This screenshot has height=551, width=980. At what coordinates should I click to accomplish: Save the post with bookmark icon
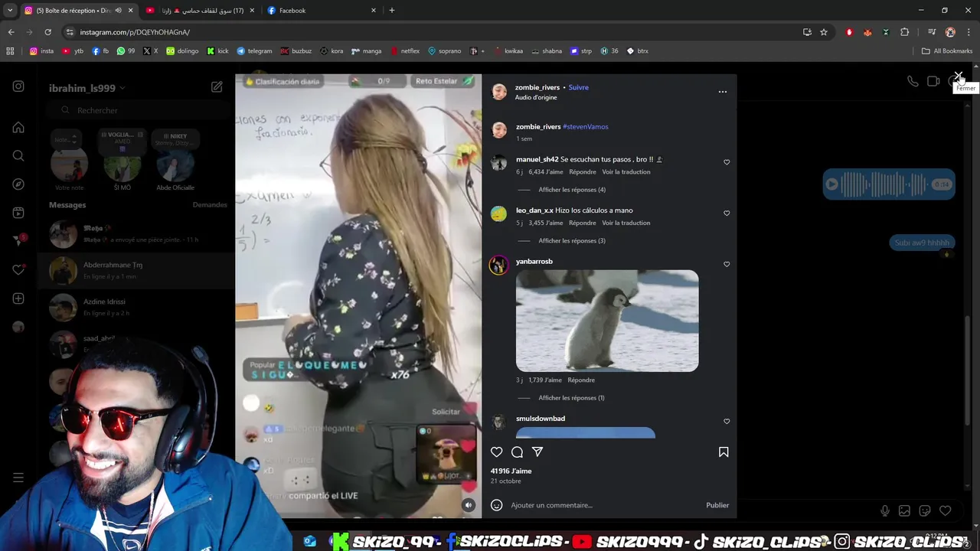tap(724, 452)
